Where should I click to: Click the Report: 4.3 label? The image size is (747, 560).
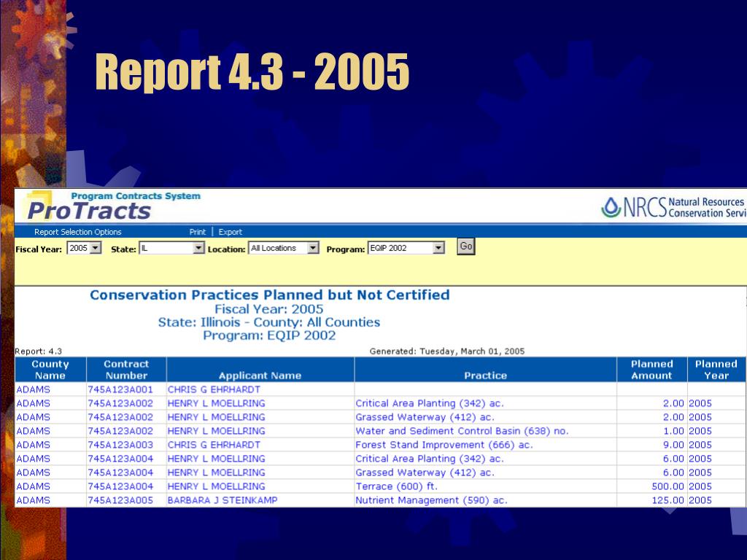(39, 351)
